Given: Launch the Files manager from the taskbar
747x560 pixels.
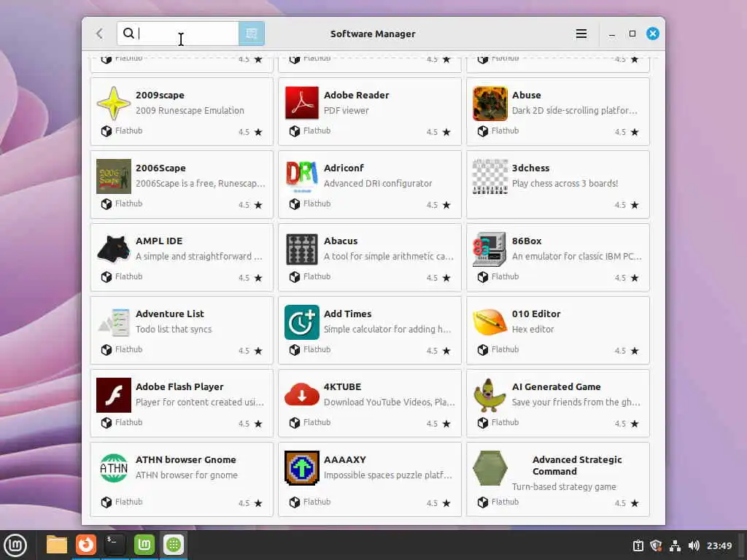Looking at the screenshot, I should [57, 545].
